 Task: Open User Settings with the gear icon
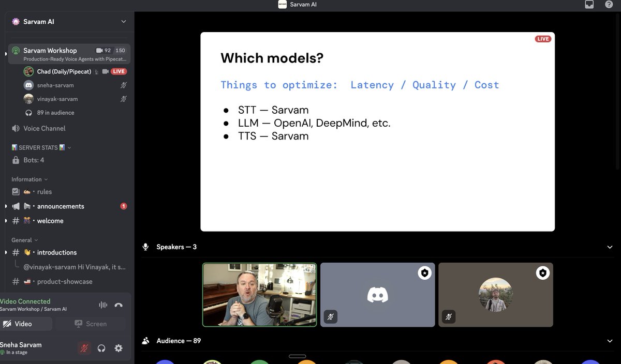(x=119, y=348)
